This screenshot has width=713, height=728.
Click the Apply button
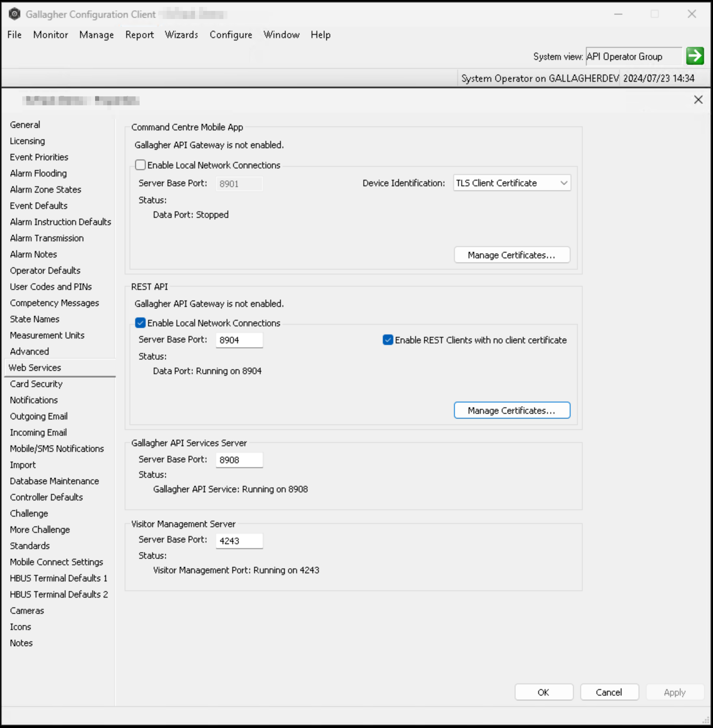point(675,692)
